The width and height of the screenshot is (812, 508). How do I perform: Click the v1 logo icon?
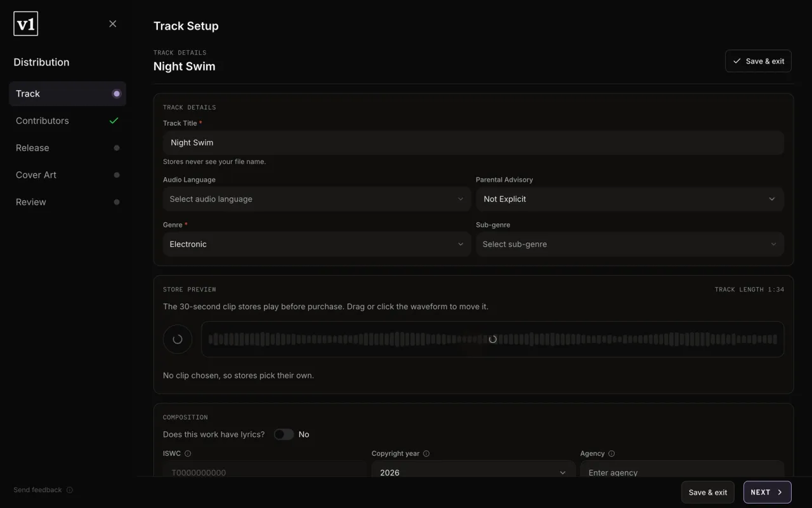[26, 23]
